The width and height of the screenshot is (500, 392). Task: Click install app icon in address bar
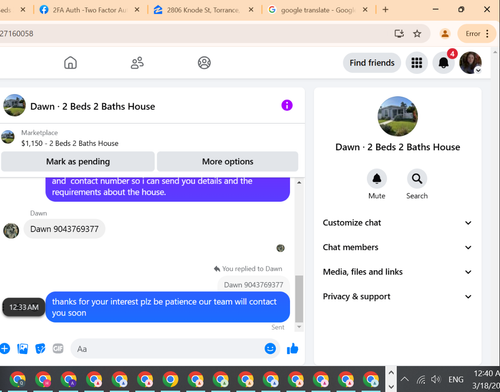pos(399,34)
